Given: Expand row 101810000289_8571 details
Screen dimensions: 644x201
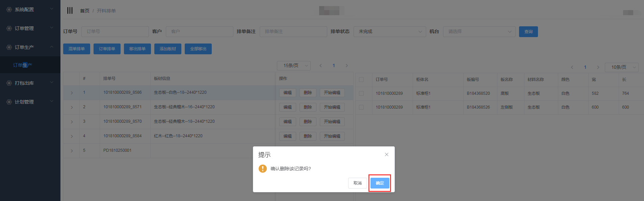Looking at the screenshot, I should 72,107.
